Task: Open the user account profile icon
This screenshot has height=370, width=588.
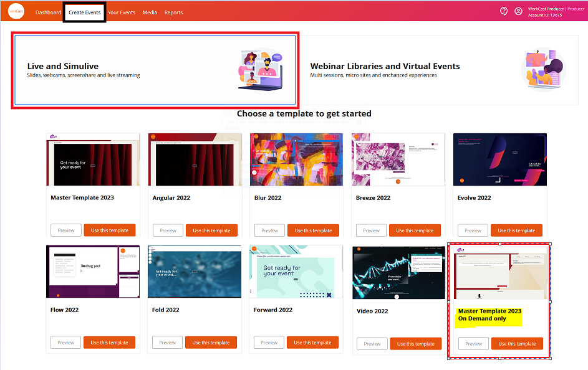Action: click(518, 11)
